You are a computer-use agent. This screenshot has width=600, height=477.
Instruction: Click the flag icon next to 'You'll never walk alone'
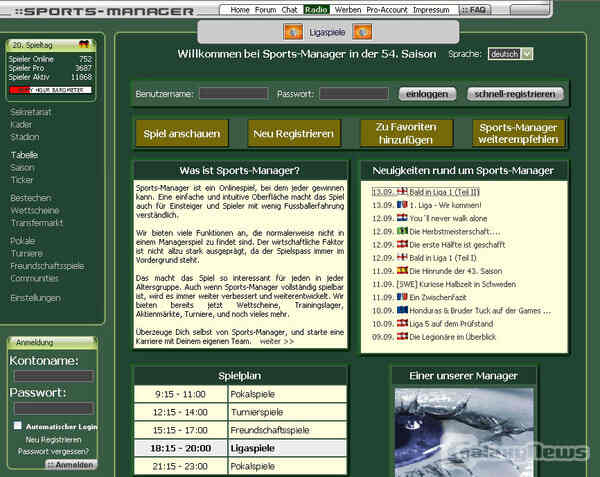[x=402, y=217]
